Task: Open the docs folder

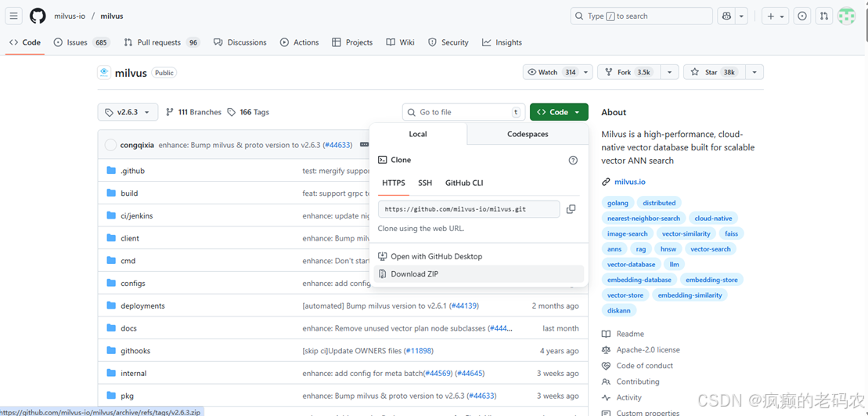Action: (128, 328)
